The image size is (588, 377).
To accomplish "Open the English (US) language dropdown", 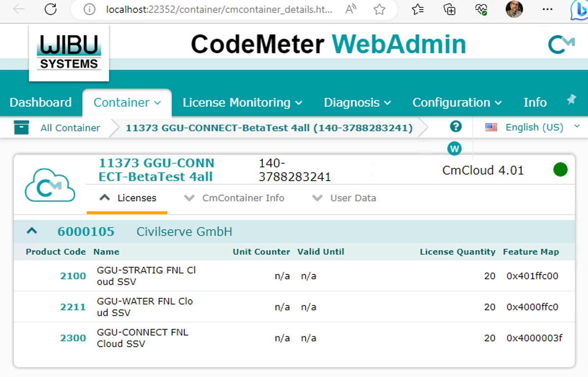I will click(534, 127).
